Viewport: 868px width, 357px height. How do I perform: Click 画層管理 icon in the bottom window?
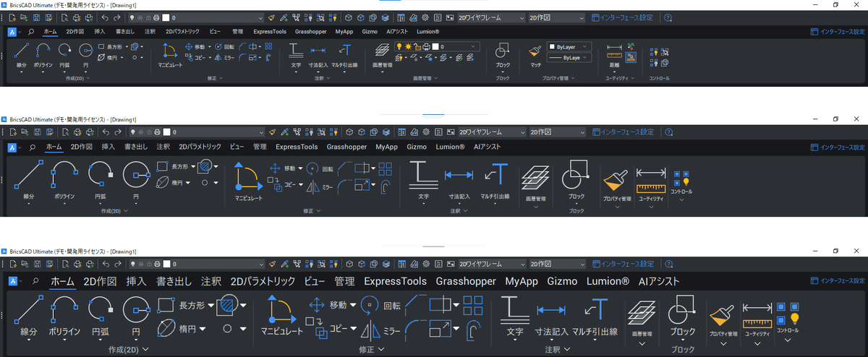point(642,318)
